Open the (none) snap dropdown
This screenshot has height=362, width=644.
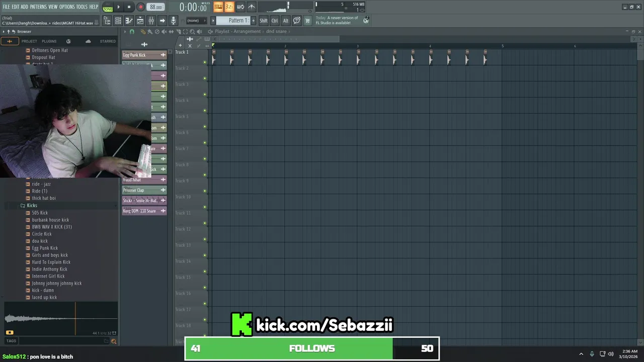197,21
